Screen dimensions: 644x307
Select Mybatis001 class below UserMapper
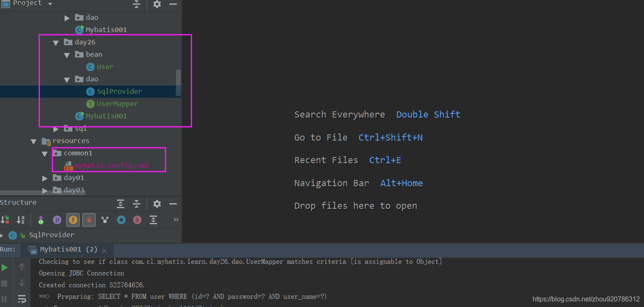click(x=106, y=116)
